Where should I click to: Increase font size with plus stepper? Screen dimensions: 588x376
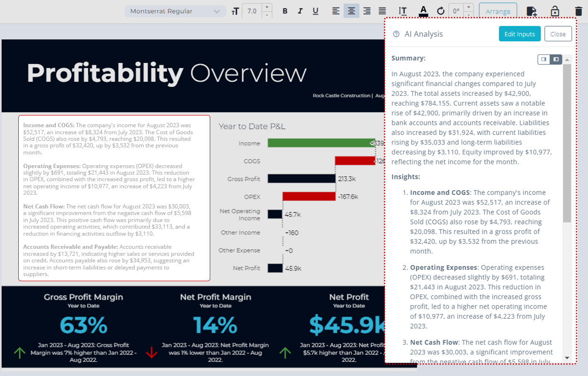tap(267, 7)
